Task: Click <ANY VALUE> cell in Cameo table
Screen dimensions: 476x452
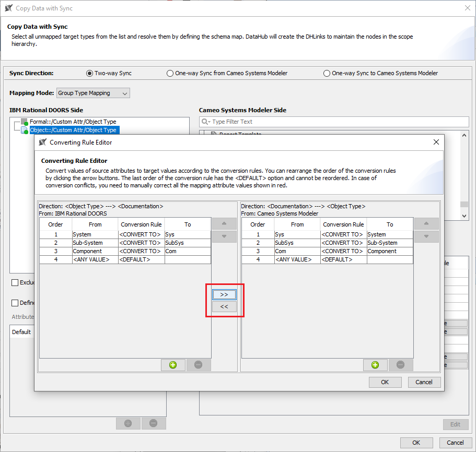Action: tap(297, 259)
